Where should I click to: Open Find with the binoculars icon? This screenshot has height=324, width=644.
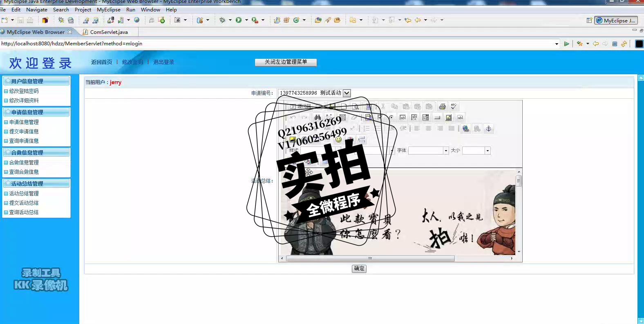point(318,118)
